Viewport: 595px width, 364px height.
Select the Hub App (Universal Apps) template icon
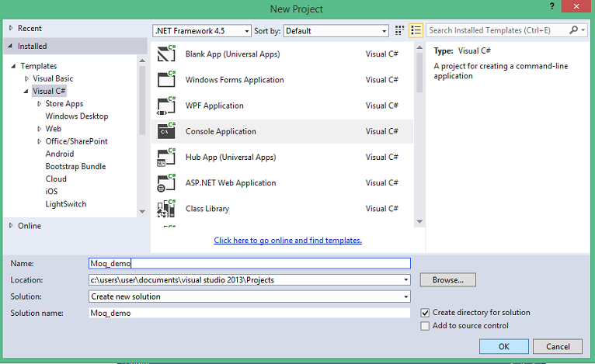[166, 157]
